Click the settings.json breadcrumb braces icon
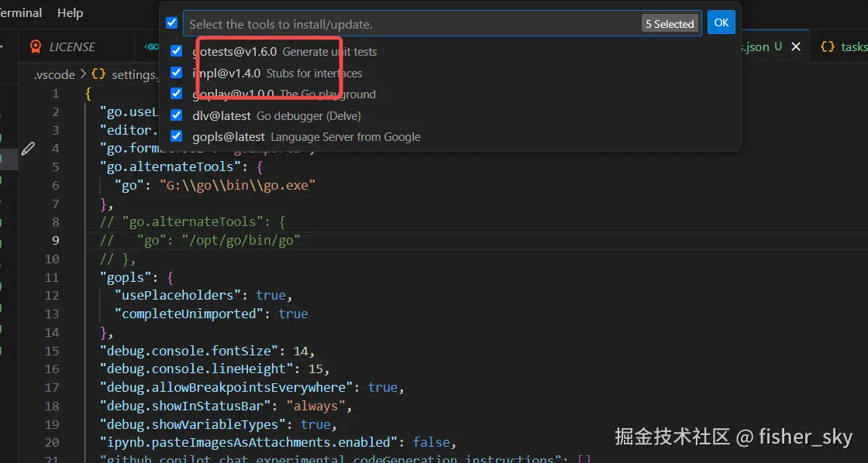Viewport: 868px width, 463px height. (99, 74)
